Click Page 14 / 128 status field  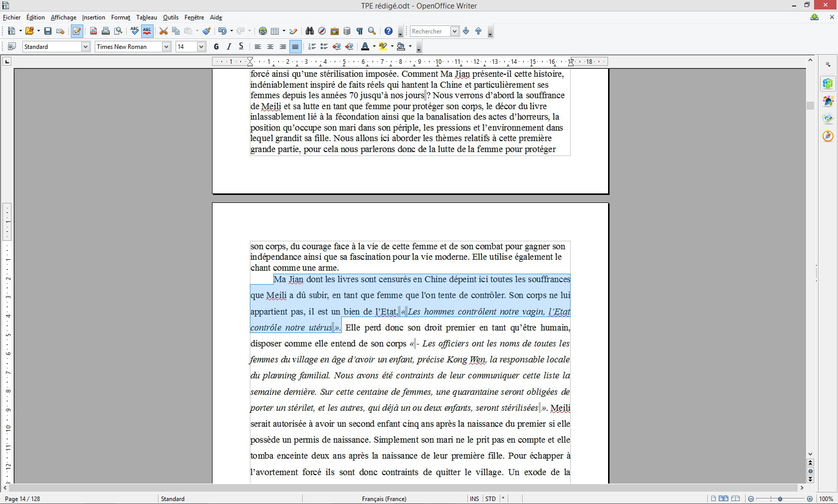coord(22,499)
